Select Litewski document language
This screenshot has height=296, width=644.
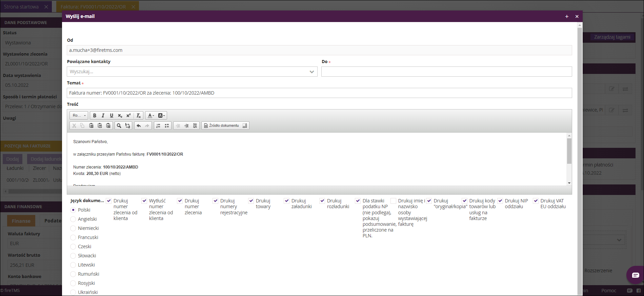pos(73,265)
